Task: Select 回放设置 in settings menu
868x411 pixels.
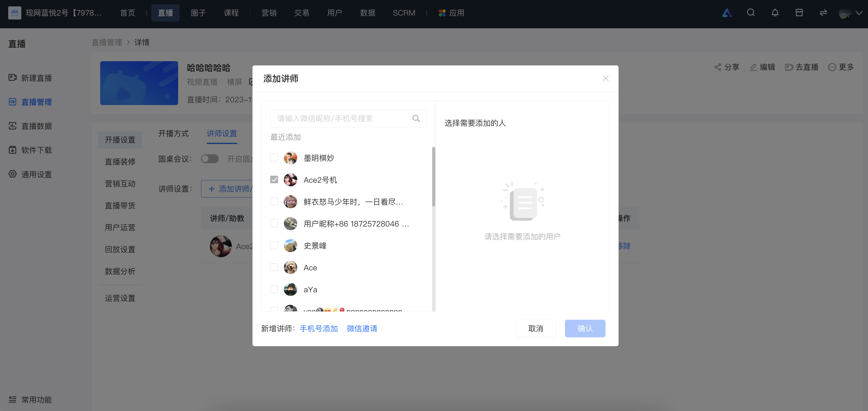Action: (x=120, y=249)
